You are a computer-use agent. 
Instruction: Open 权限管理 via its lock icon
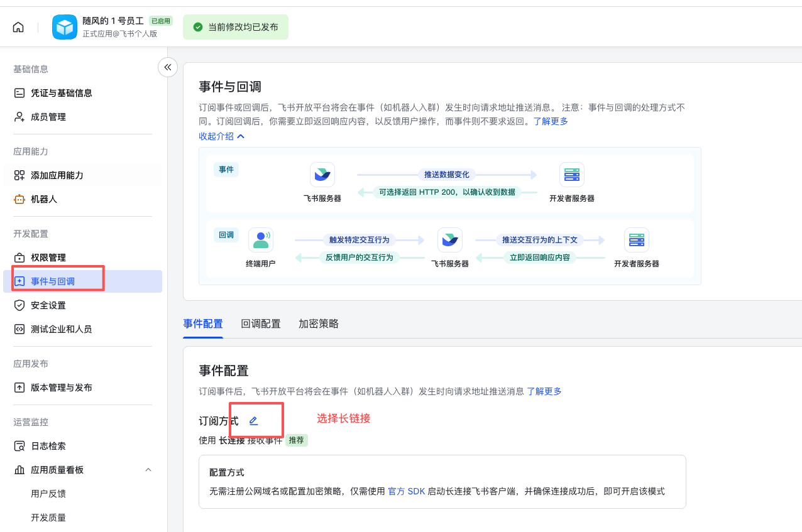pos(19,257)
